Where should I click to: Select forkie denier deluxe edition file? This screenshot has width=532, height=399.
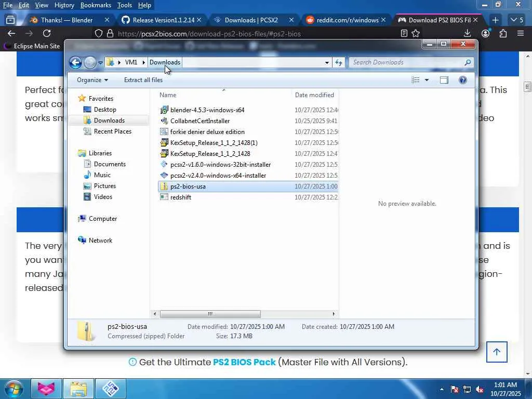[207, 131]
